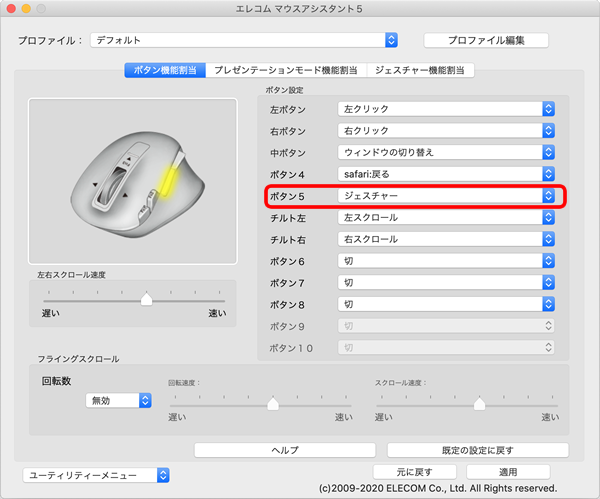Click the 回転速度 slider thumb
The width and height of the screenshot is (600, 499).
(273, 403)
